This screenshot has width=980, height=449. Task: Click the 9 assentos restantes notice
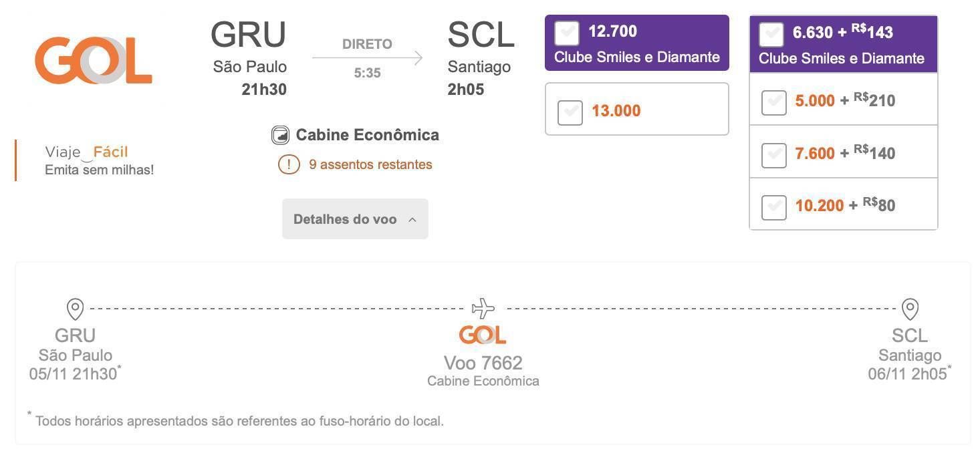(x=370, y=164)
